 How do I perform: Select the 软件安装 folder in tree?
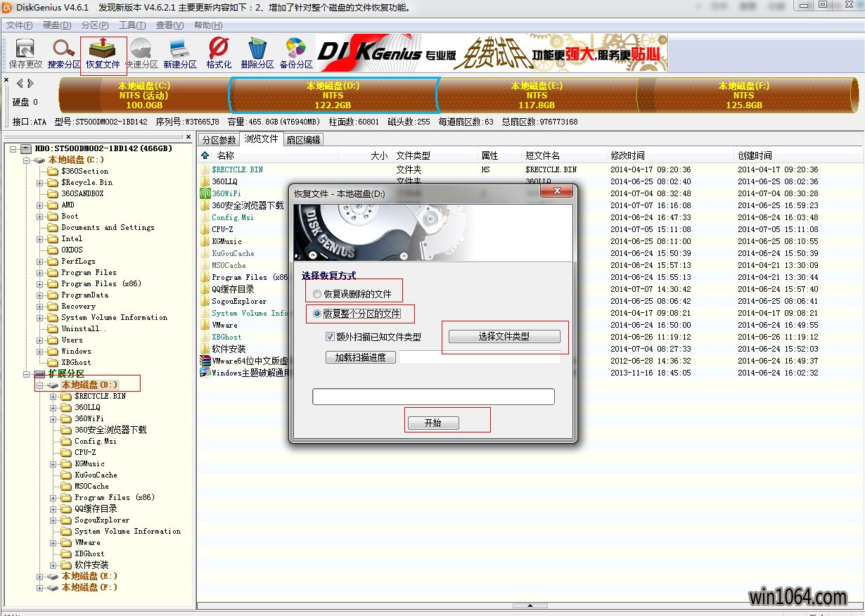click(x=91, y=565)
